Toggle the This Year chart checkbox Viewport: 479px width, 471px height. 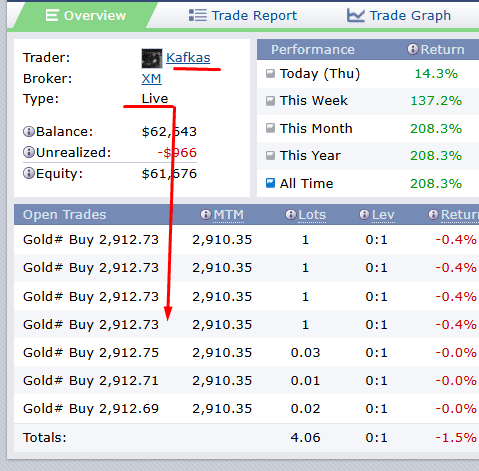pos(270,156)
